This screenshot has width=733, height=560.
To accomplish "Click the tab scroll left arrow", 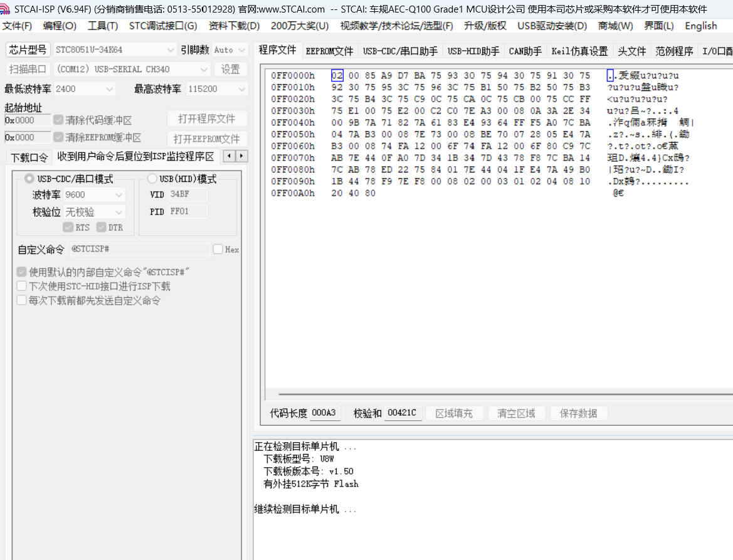I will 229,156.
